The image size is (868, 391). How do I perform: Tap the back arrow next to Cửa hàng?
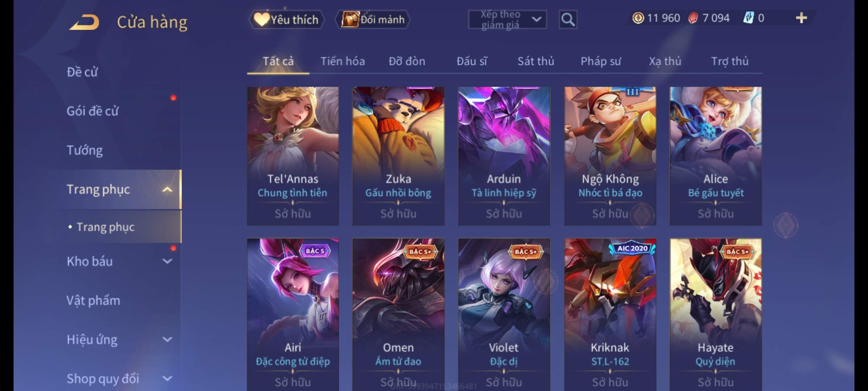[x=85, y=22]
